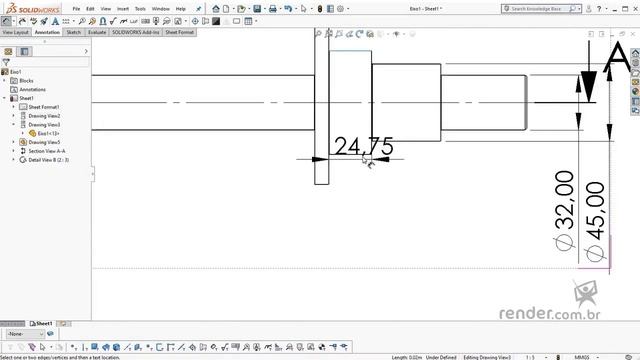Viewport: 640px width, 360px height.
Task: Add a Balloon annotation
Action: coord(82,21)
